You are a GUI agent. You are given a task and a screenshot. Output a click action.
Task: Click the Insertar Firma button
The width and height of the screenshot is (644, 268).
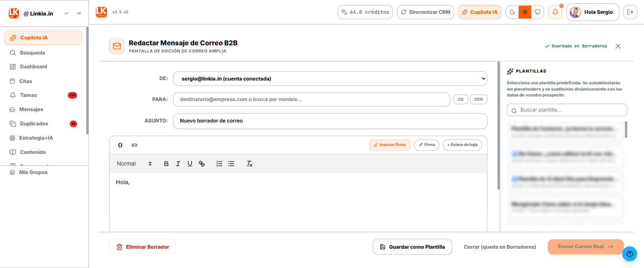(390, 145)
